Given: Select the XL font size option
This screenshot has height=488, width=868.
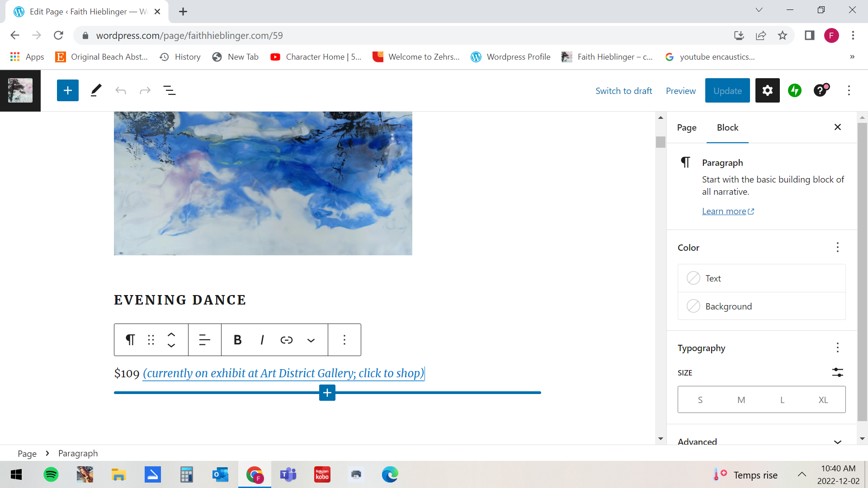Looking at the screenshot, I should (823, 400).
